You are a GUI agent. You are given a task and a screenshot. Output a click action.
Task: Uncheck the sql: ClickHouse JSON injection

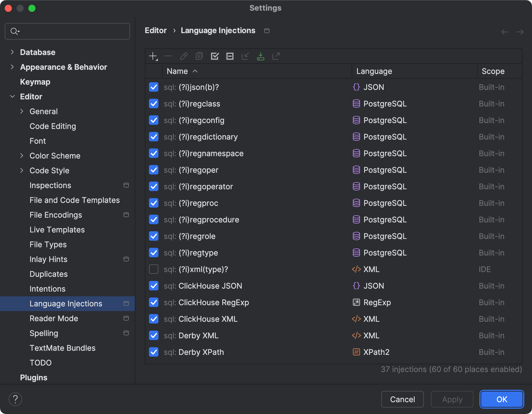153,286
